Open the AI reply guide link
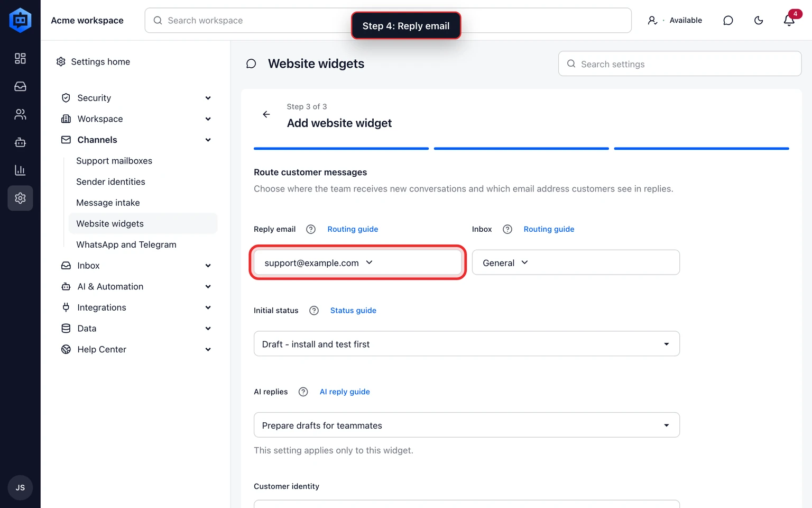 pyautogui.click(x=345, y=392)
